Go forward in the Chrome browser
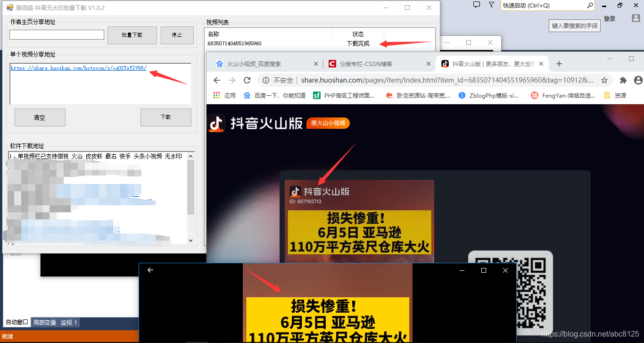644x343 pixels. coord(232,80)
